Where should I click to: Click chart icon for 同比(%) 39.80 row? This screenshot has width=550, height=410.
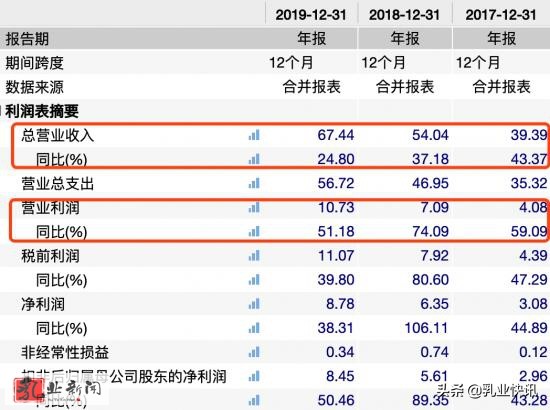[254, 280]
